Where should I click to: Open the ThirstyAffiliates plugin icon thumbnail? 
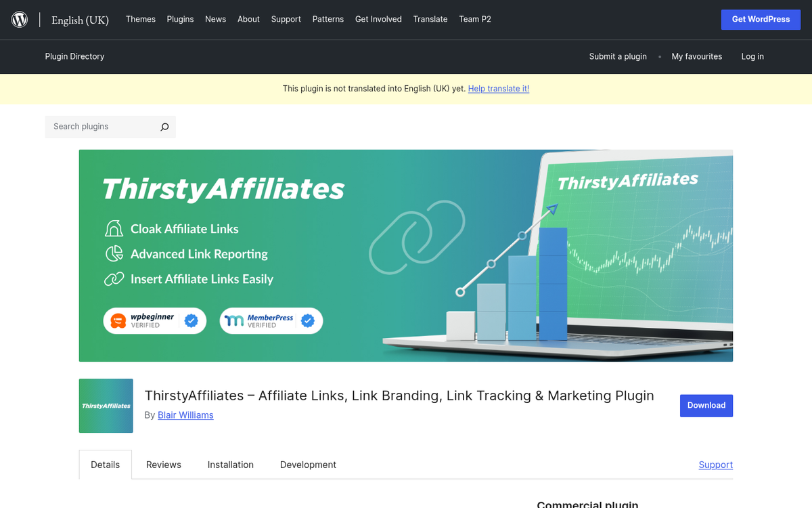pos(106,406)
